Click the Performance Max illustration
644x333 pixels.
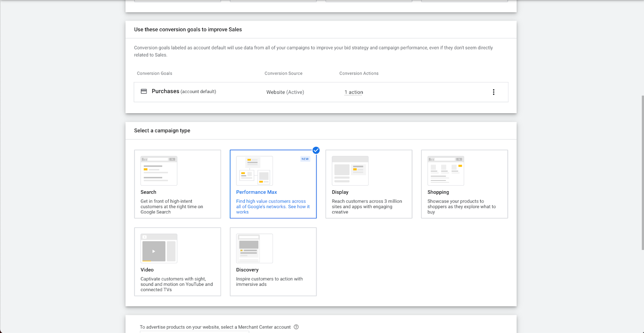point(254,171)
